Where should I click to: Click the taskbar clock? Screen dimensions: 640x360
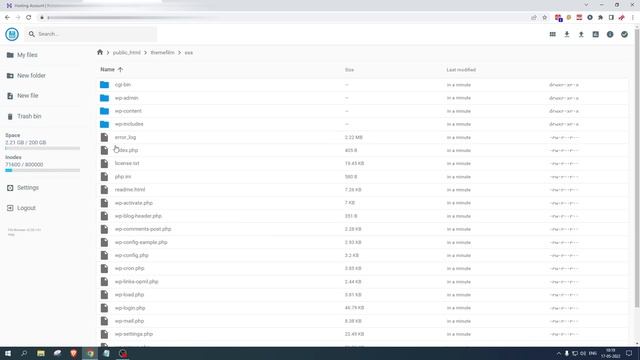[x=611, y=353]
